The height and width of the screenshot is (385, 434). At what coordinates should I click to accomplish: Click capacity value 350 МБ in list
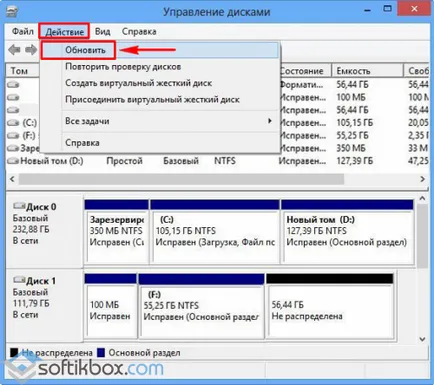pyautogui.click(x=351, y=148)
